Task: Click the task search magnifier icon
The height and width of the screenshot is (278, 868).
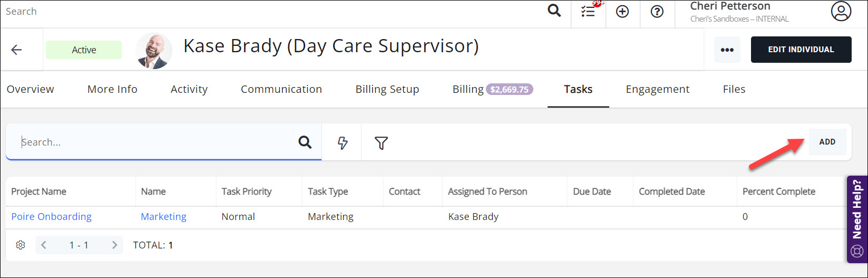Action: [305, 142]
